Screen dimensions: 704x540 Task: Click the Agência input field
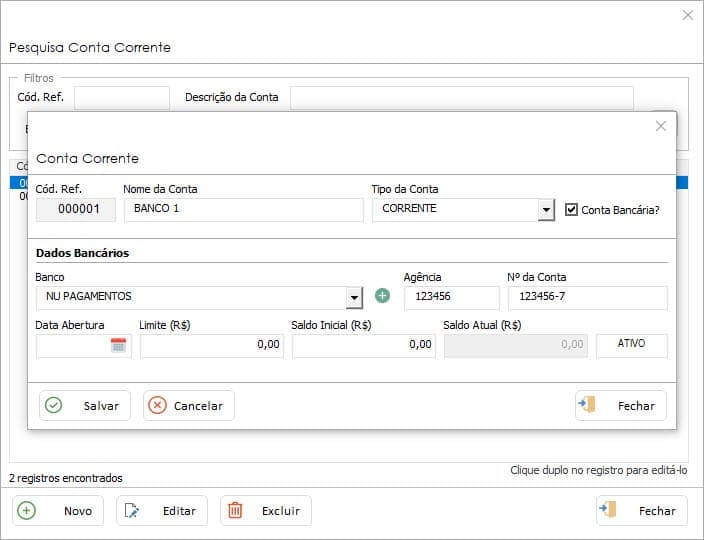[x=451, y=297]
